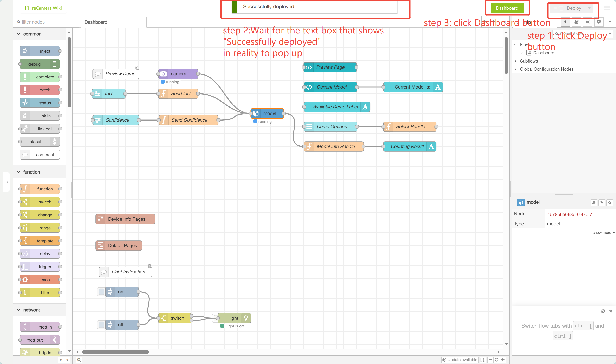The height and width of the screenshot is (364, 616).
Task: Switch to the info sidebar tab
Action: click(565, 22)
